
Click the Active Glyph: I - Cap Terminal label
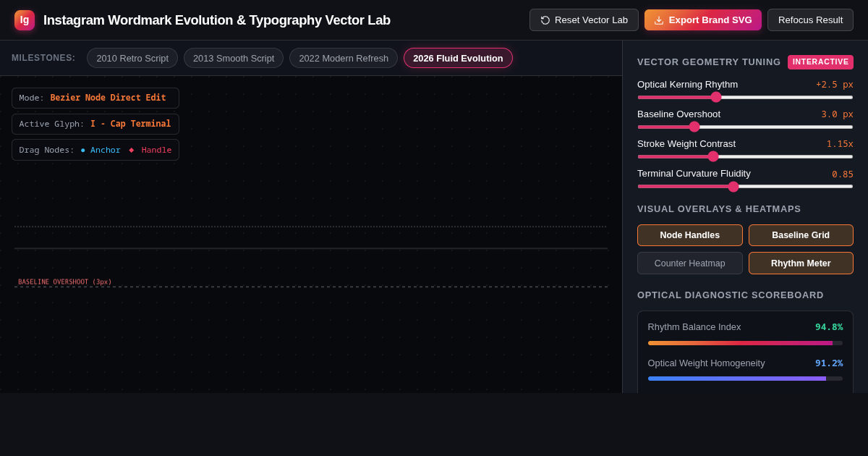[x=95, y=124]
